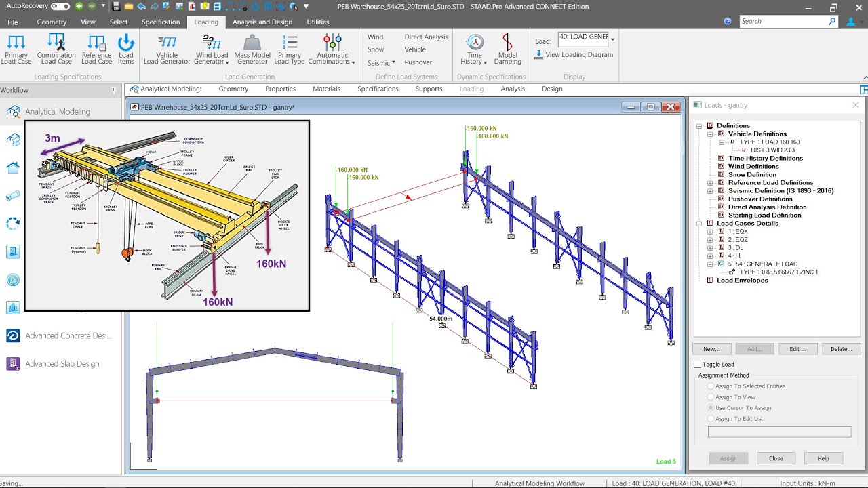
Task: Switch to the Geometry ribbon tab
Action: 52,22
